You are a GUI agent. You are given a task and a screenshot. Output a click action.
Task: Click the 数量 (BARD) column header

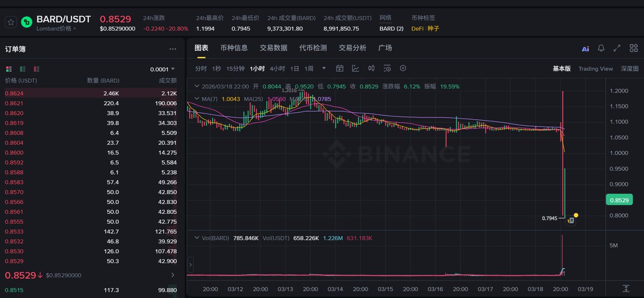pyautogui.click(x=103, y=80)
